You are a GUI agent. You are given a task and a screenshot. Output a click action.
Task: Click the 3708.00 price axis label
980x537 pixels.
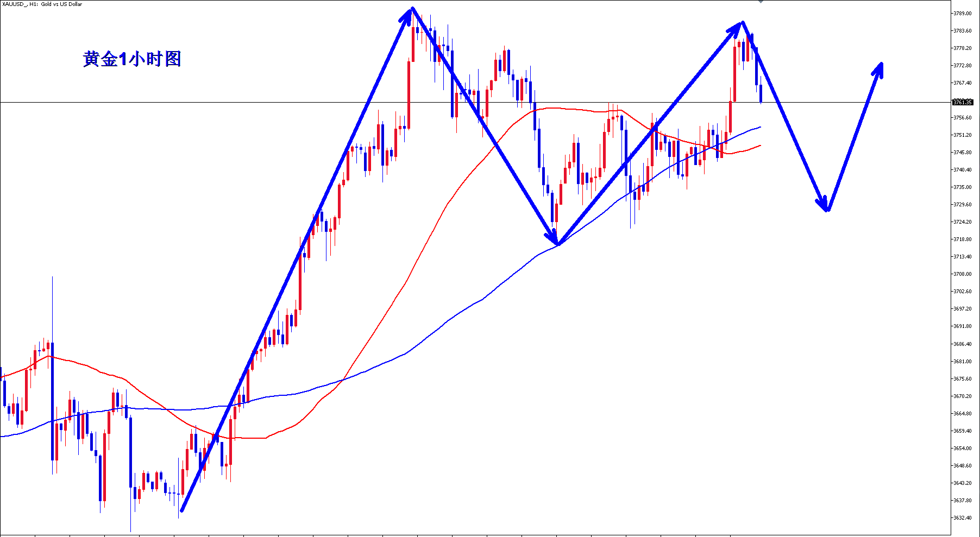point(963,274)
